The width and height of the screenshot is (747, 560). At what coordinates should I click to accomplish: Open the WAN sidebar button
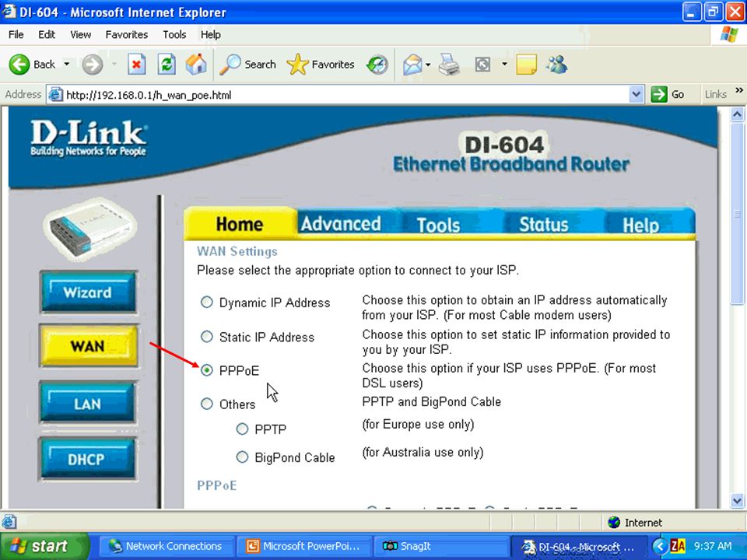click(x=89, y=345)
